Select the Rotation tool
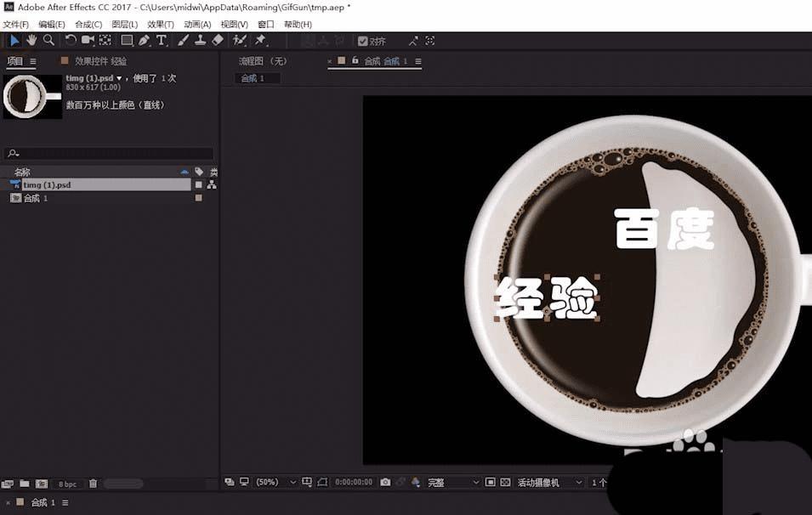The image size is (812, 515). 71,41
